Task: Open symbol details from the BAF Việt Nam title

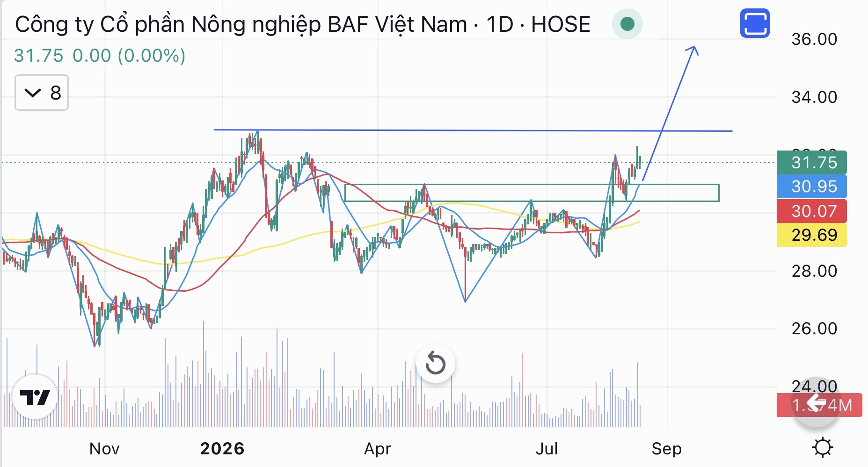Action: point(303,24)
